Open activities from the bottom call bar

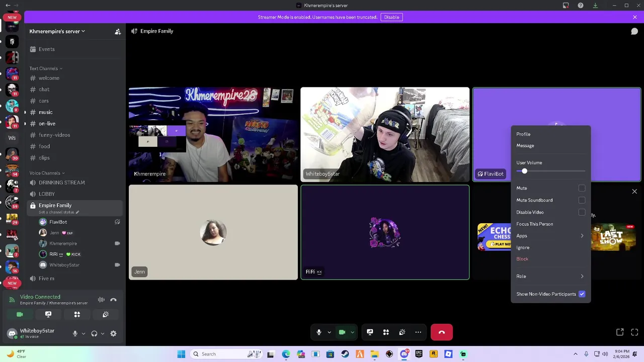(386, 332)
